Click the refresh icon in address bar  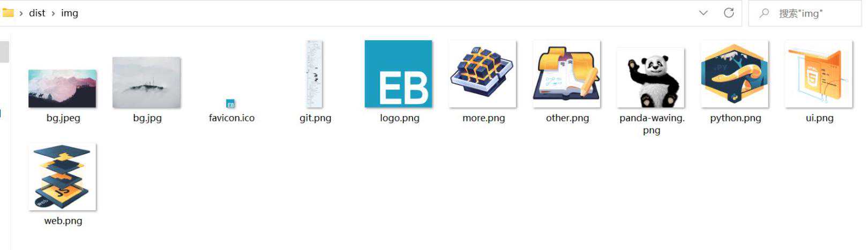click(x=729, y=13)
